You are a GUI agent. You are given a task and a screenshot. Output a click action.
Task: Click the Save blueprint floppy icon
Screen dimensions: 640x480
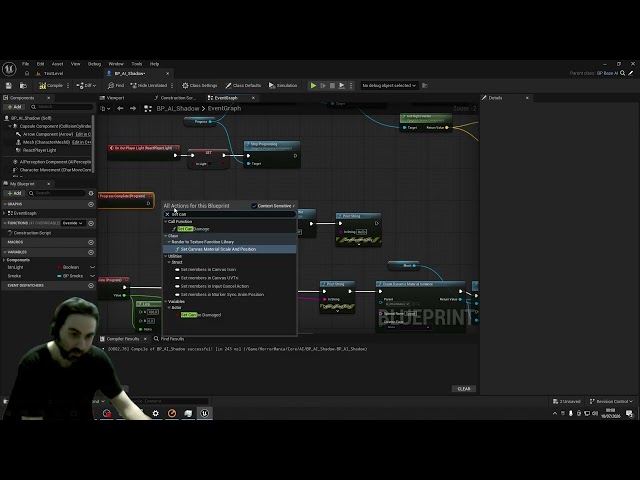(x=9, y=86)
